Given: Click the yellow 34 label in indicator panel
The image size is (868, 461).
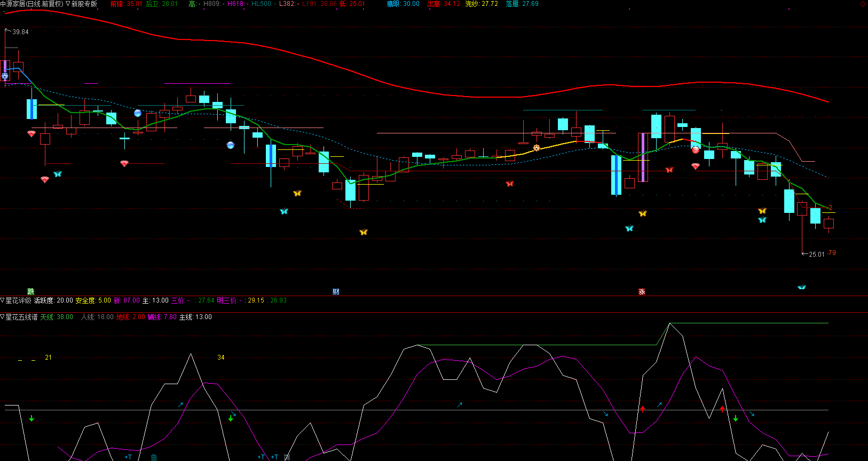Looking at the screenshot, I should (x=221, y=357).
